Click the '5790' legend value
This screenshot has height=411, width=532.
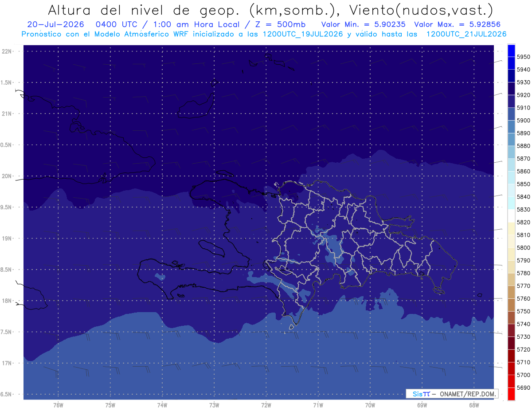524,261
